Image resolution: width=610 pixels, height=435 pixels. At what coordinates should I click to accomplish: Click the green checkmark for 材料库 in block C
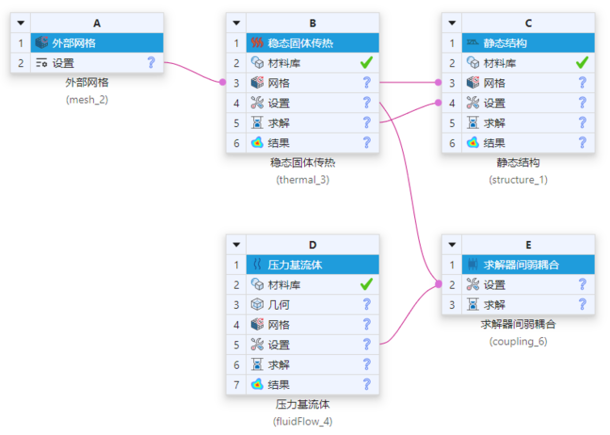[x=582, y=62]
